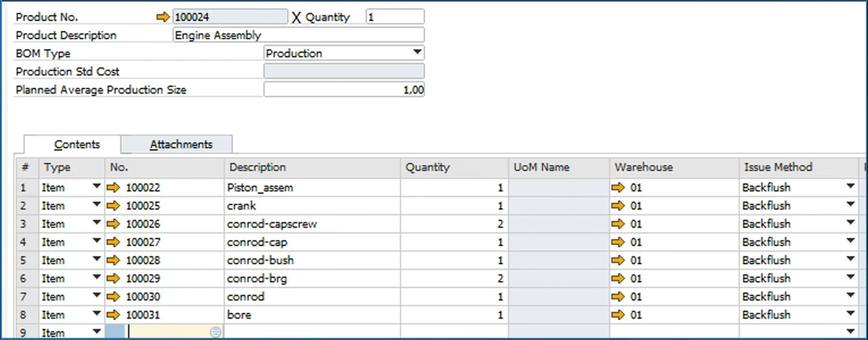Click the Product Description field Engine Assembly
The width and height of the screenshot is (868, 340).
(298, 35)
